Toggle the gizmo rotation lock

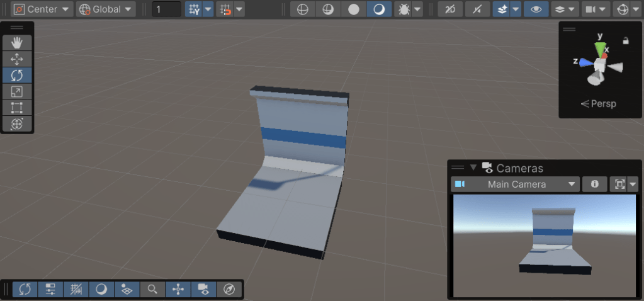coord(625,40)
